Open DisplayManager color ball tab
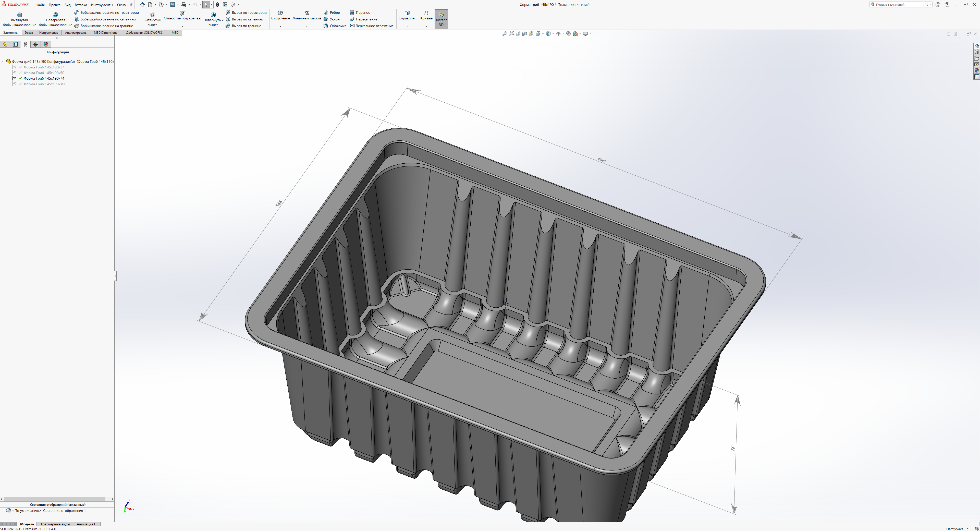This screenshot has height=531, width=980. click(x=46, y=44)
